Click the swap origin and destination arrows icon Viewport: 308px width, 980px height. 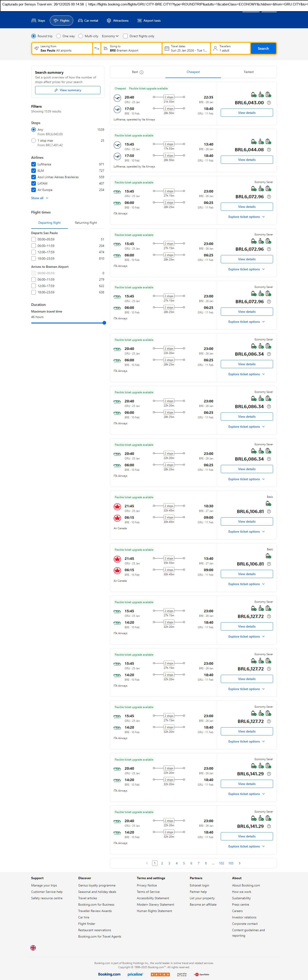click(x=97, y=48)
